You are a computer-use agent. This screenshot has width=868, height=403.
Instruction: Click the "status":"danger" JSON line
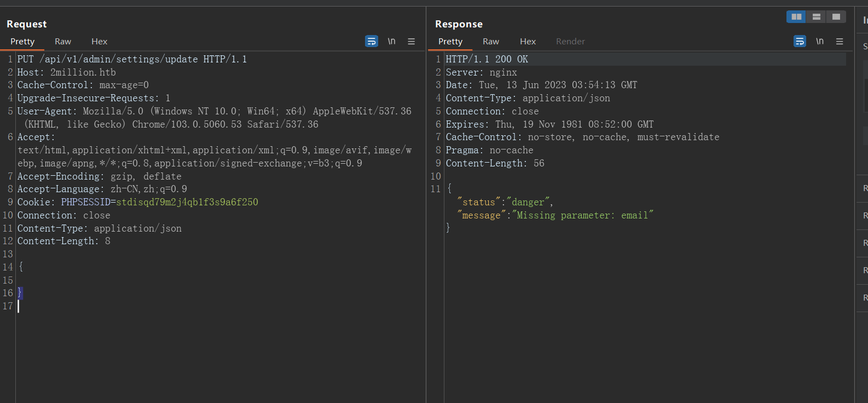(x=505, y=202)
